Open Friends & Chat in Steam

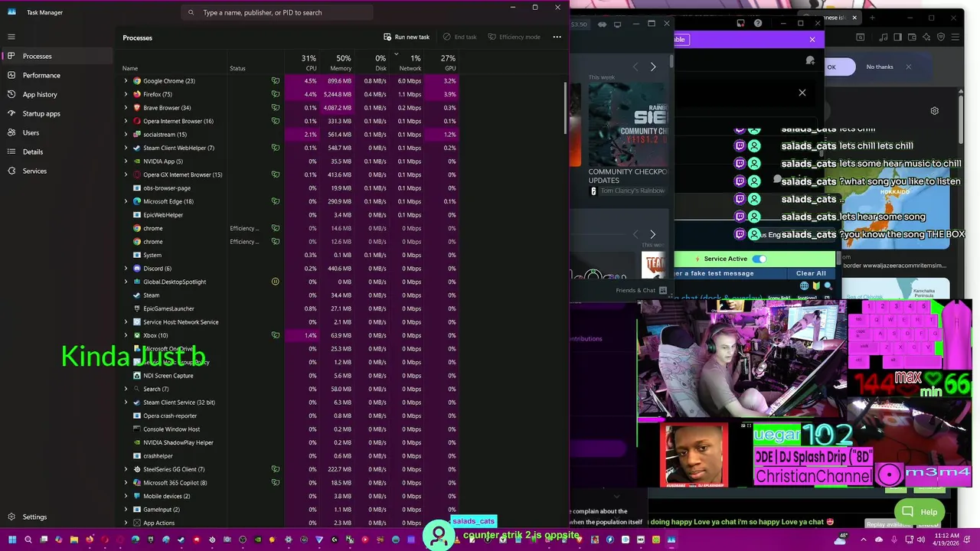[x=642, y=290]
